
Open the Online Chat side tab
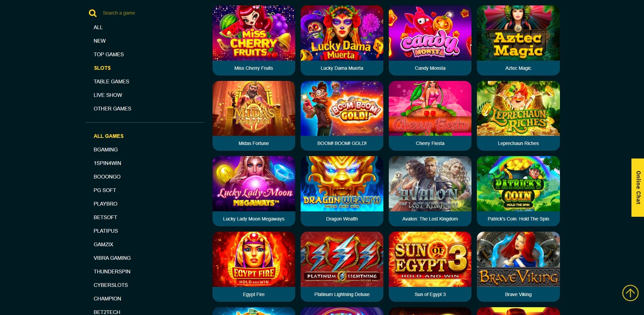coord(638,187)
